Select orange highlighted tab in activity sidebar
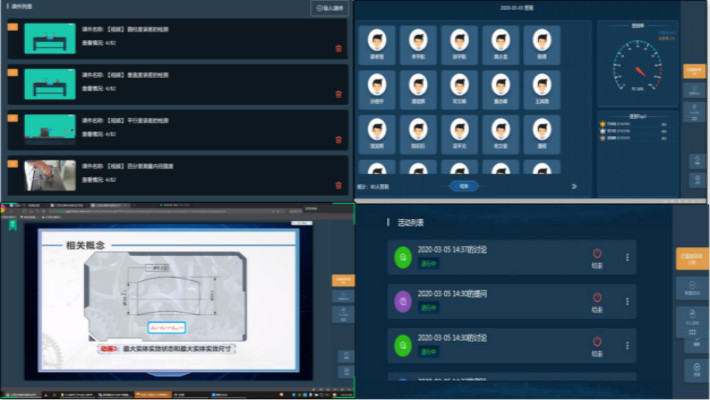The image size is (710, 400). pyautogui.click(x=692, y=259)
